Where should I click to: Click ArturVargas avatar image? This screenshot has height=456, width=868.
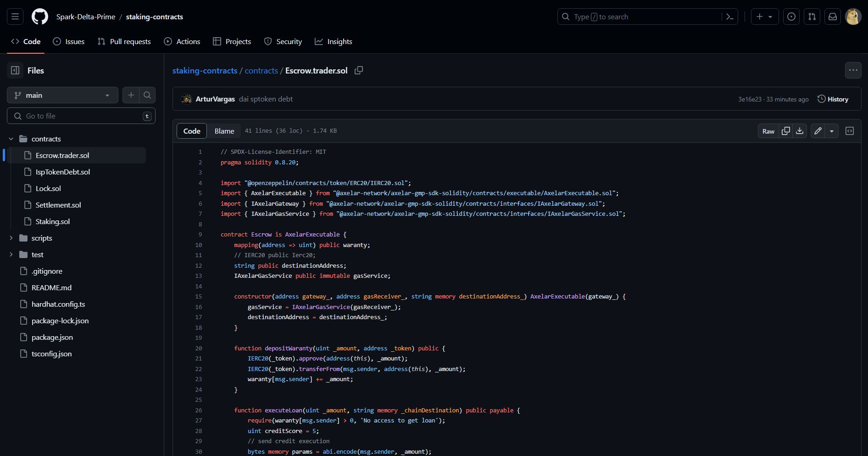(186, 99)
